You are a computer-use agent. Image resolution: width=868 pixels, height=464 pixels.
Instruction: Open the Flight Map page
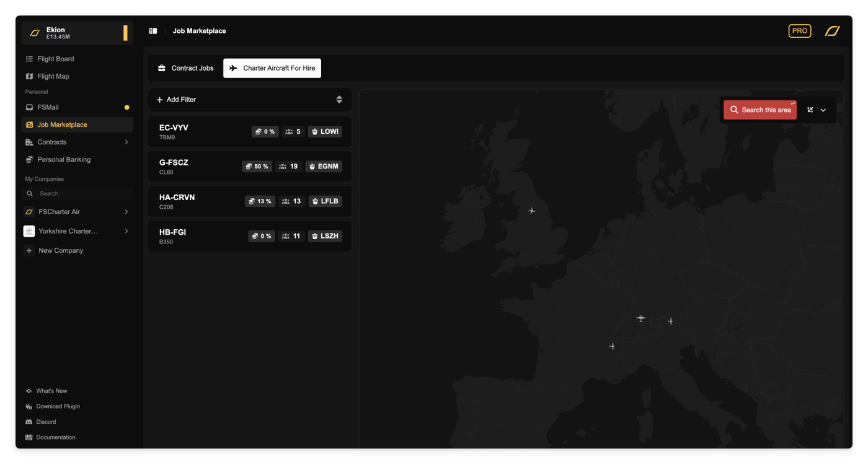click(x=53, y=76)
